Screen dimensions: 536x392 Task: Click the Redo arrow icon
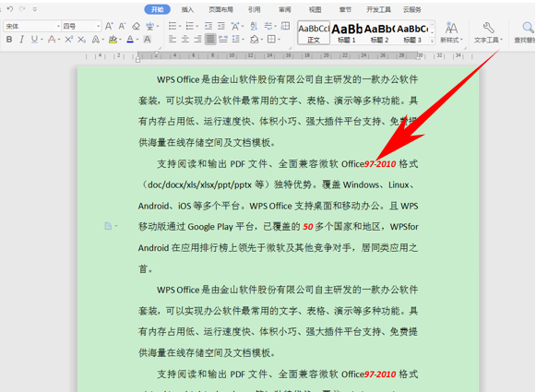22,9
